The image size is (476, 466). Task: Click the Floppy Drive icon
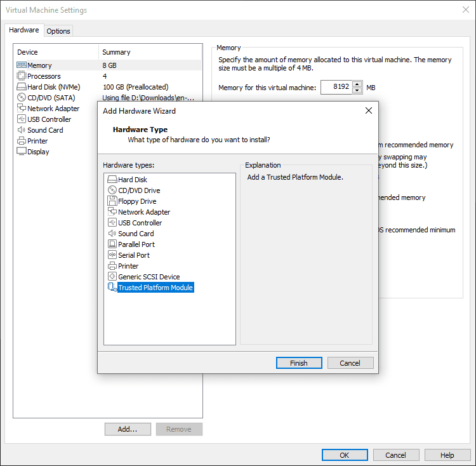112,201
